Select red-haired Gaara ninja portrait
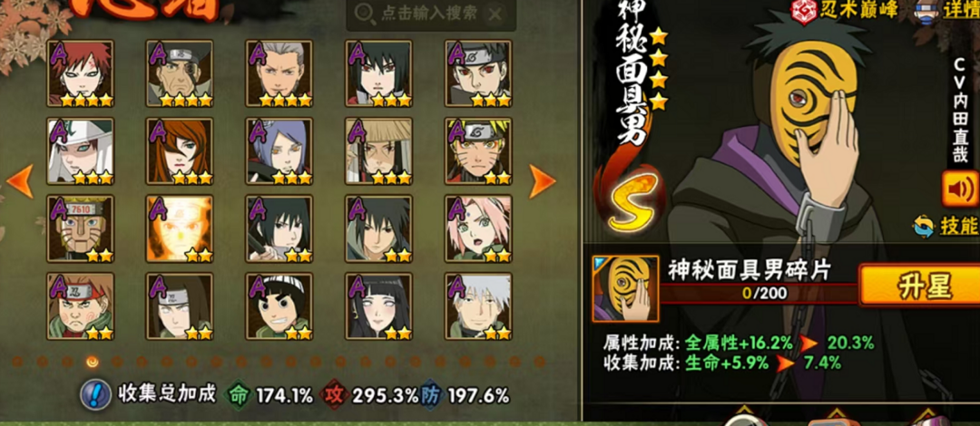 pos(81,73)
